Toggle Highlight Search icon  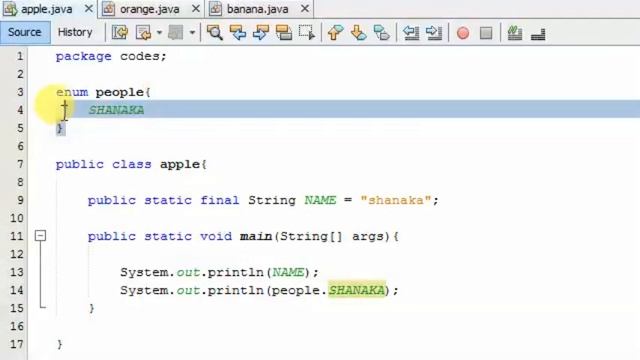point(284,33)
